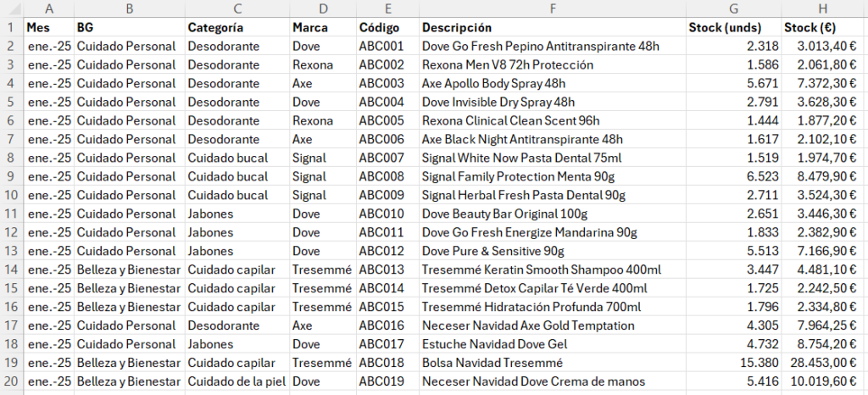Click 'Dove Pure & Sensitive 90g' cell

(553, 251)
